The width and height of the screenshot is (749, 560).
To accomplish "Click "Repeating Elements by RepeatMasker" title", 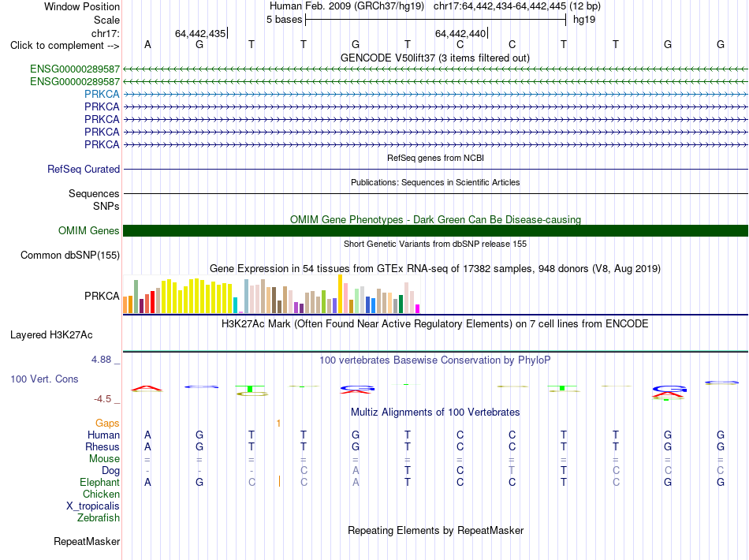I will (436, 530).
